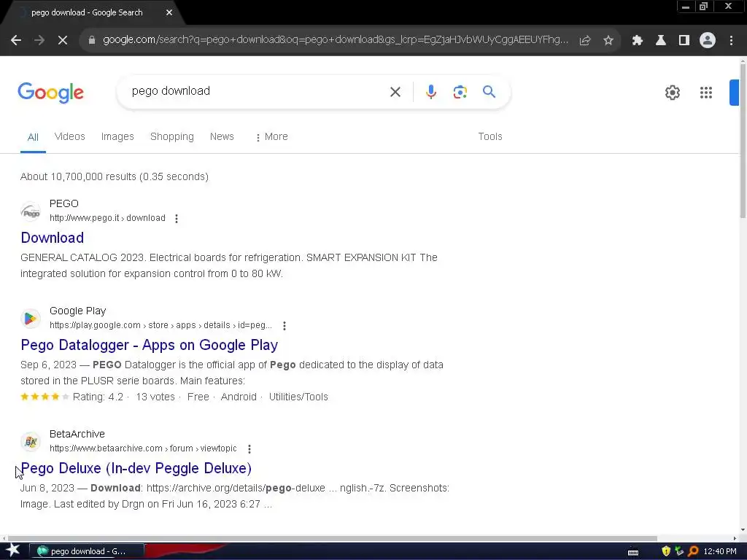Start voice search with the microphone
This screenshot has width=747, height=560.
(x=431, y=92)
